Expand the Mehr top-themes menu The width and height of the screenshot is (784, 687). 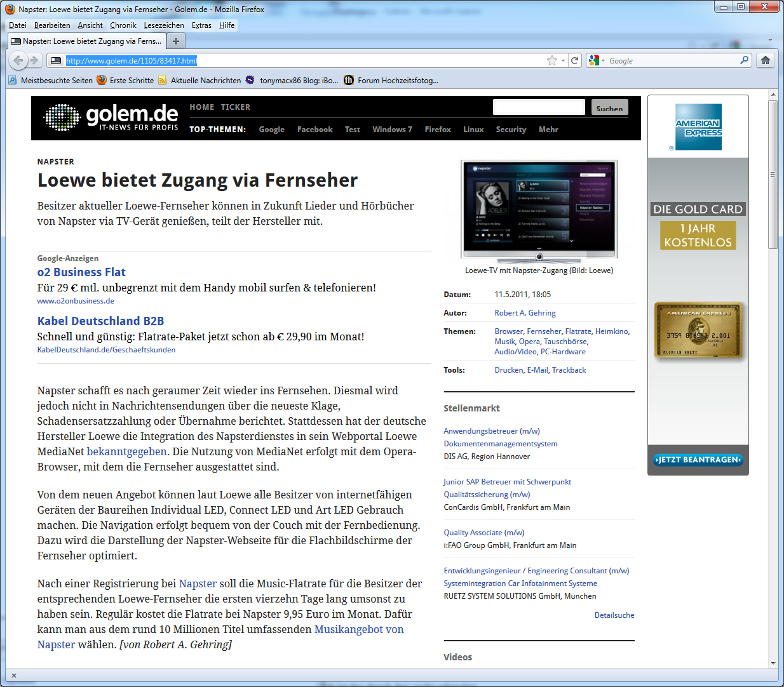[x=548, y=129]
